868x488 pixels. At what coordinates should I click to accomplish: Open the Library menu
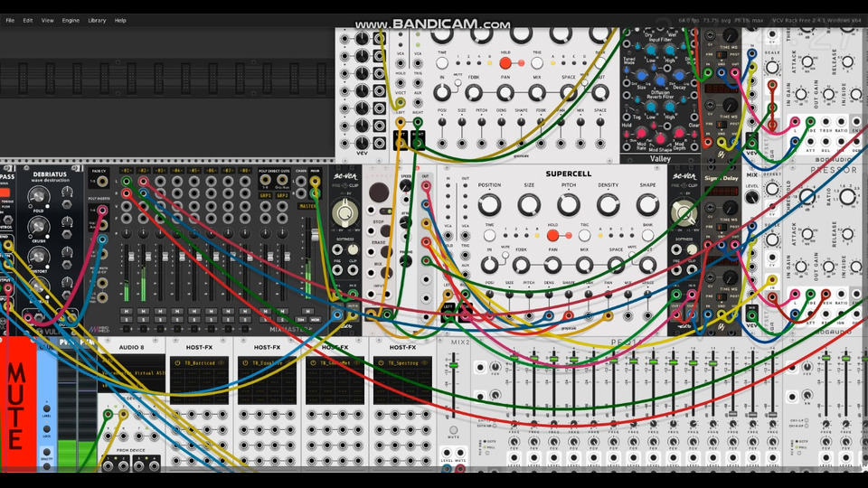tap(97, 21)
